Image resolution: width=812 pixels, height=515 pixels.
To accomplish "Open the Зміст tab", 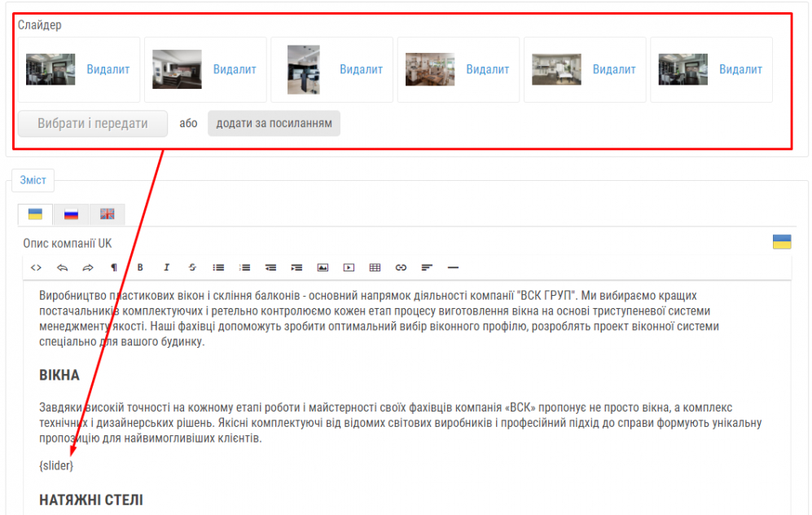I will pyautogui.click(x=33, y=180).
